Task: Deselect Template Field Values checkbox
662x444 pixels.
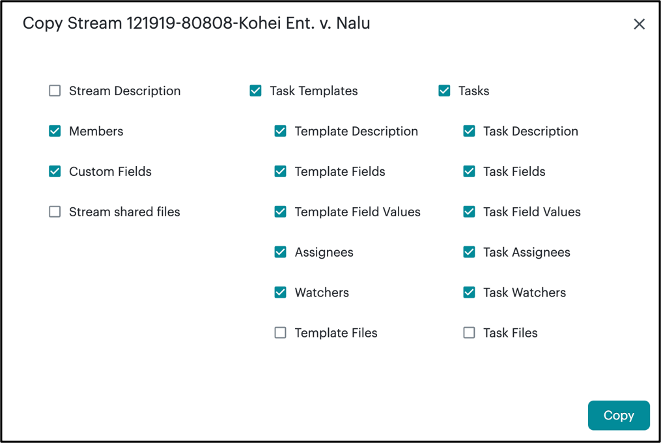Action: coord(281,212)
